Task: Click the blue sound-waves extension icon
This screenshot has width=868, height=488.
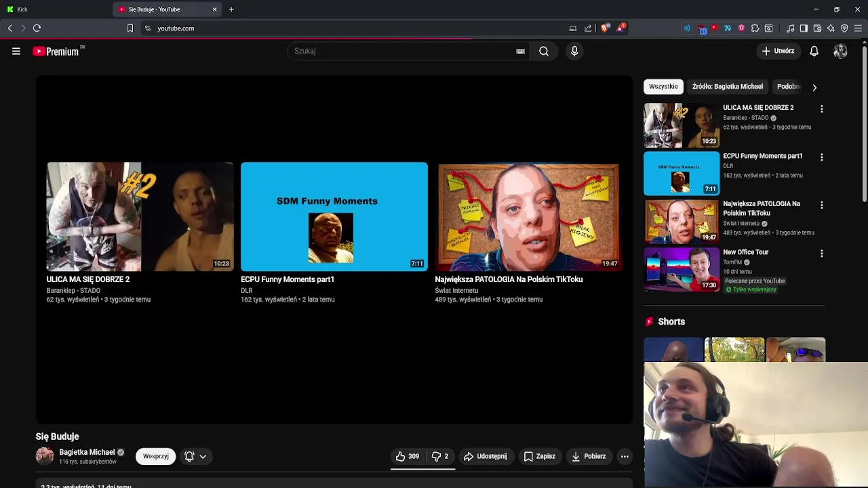Action: tap(687, 28)
